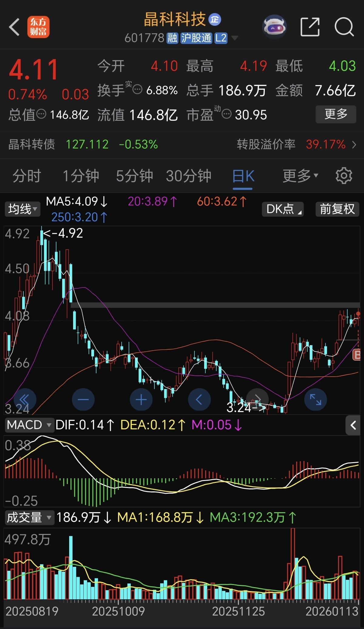Tap the back arrow icon
364x629 pixels.
coord(14,27)
